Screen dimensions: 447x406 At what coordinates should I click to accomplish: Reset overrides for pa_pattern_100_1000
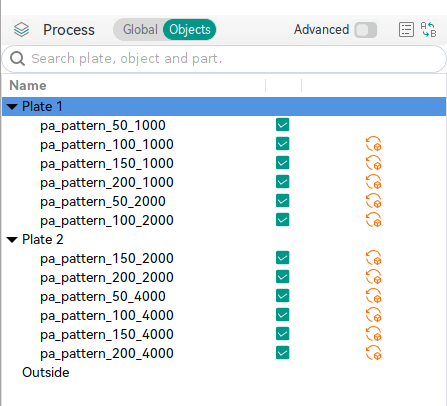373,144
